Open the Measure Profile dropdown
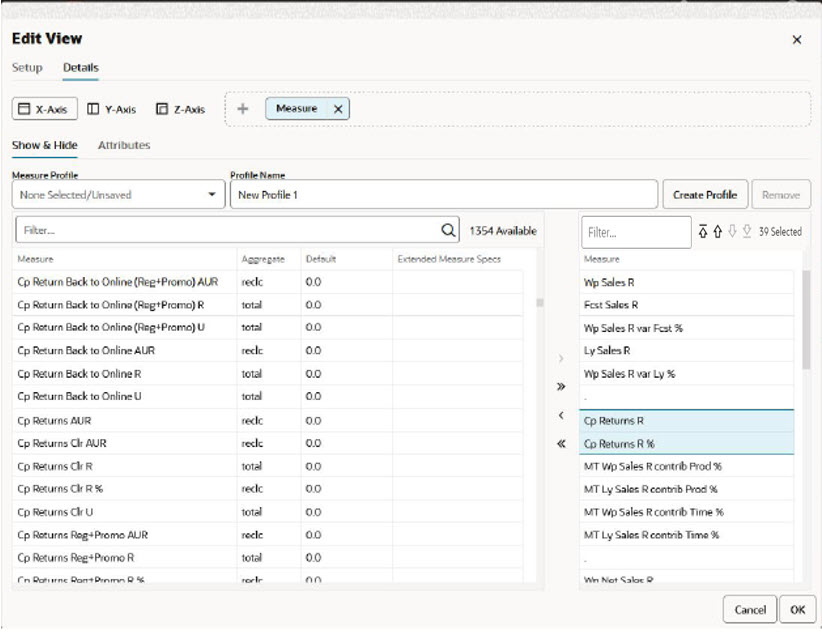822x633 pixels. tap(118, 195)
